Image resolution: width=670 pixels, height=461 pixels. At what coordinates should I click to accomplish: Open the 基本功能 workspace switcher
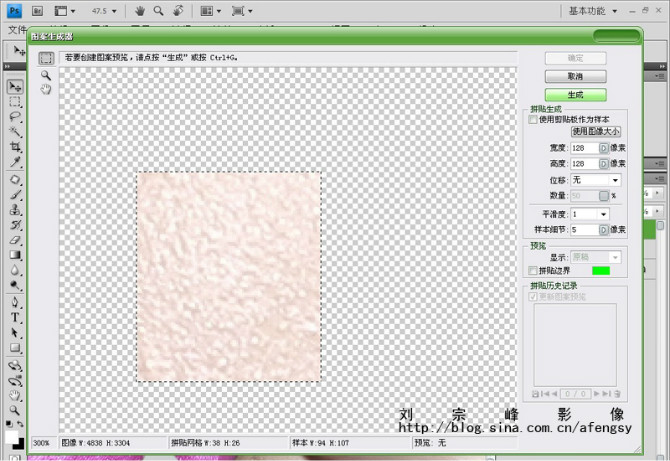coord(593,11)
